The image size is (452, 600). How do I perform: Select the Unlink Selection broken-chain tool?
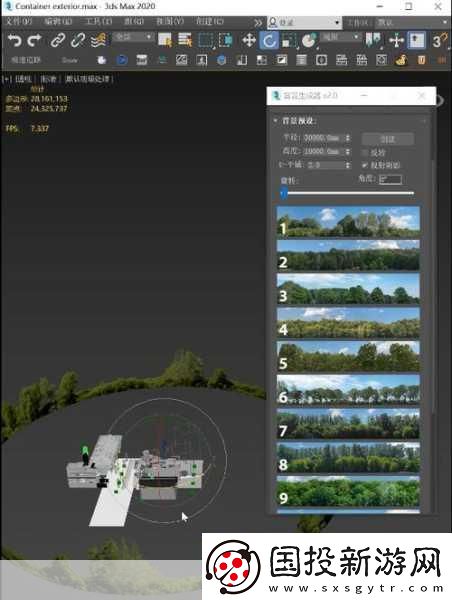click(x=78, y=40)
